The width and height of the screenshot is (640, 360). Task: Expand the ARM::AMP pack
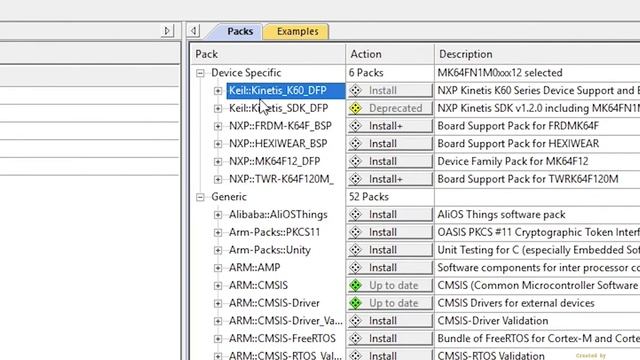pyautogui.click(x=218, y=268)
